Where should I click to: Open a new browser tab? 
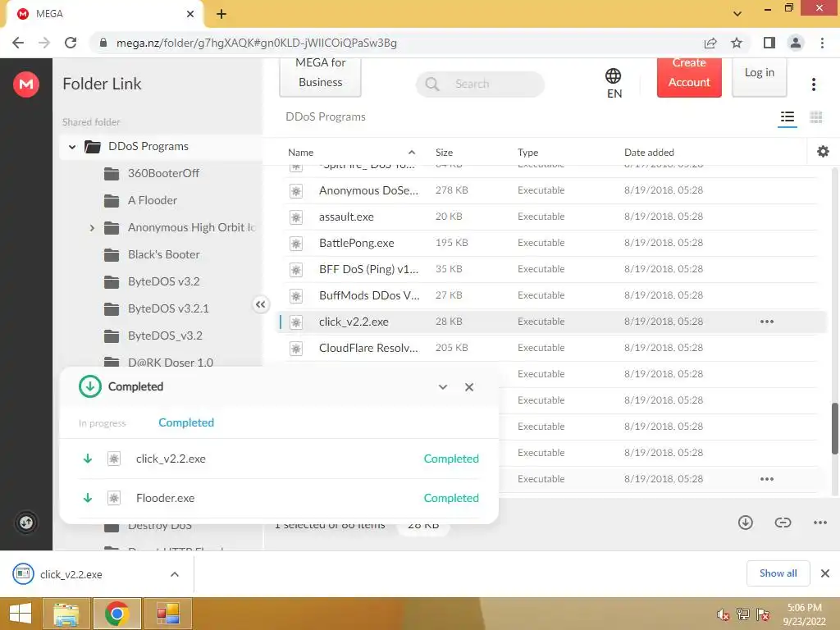click(221, 15)
